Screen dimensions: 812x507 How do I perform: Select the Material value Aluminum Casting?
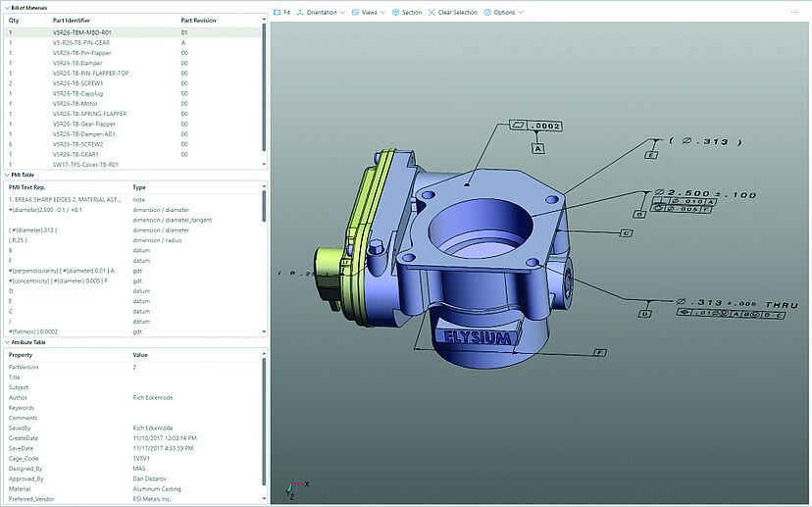pyautogui.click(x=157, y=489)
